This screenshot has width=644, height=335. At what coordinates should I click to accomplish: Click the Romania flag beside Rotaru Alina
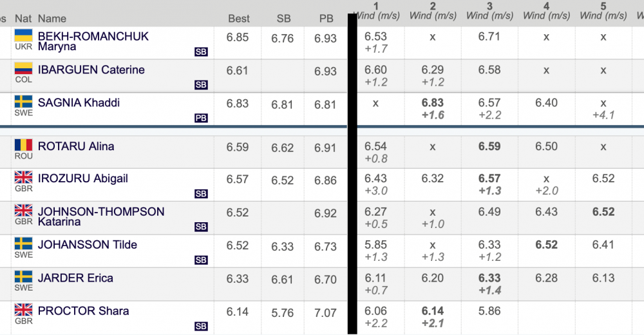click(x=23, y=145)
